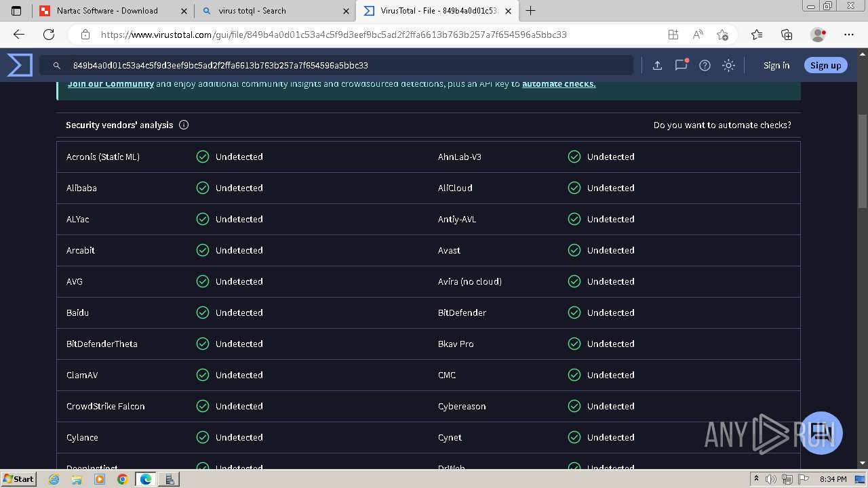The width and height of the screenshot is (868, 488).
Task: Click the Alibaba vendor name
Action: click(81, 188)
